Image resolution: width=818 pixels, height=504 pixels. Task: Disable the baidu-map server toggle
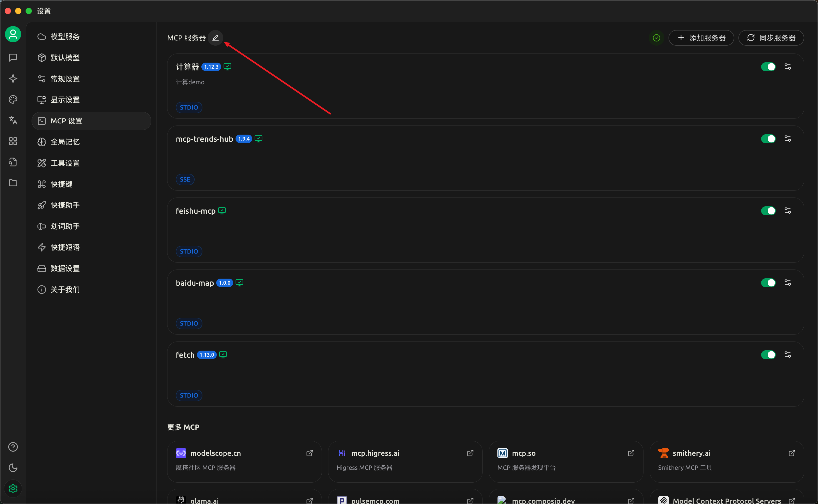tap(768, 283)
